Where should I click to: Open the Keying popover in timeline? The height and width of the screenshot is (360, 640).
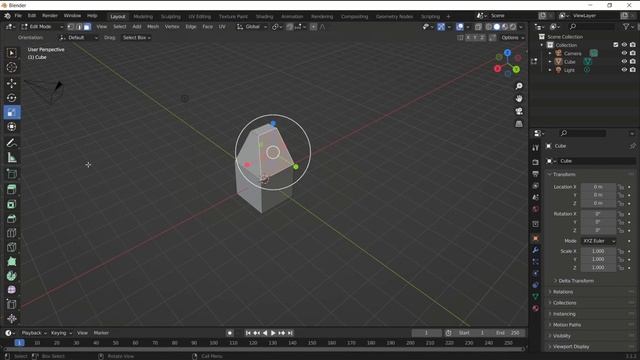[x=61, y=333]
